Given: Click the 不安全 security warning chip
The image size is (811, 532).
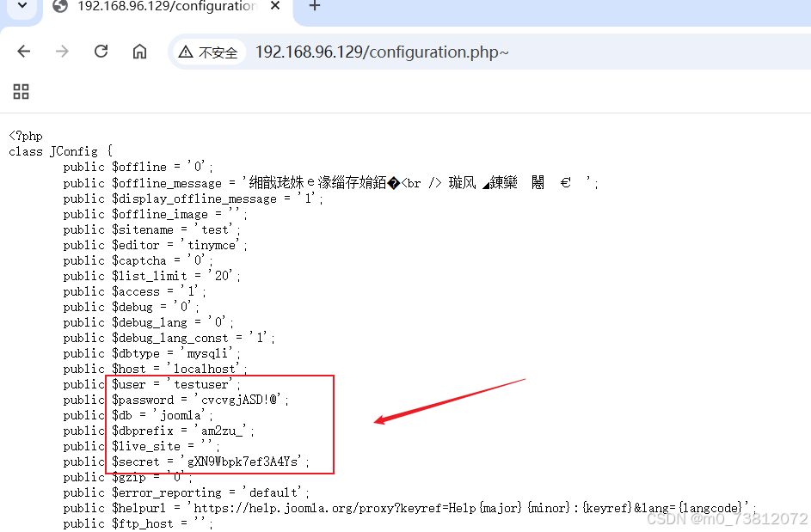Looking at the screenshot, I should pyautogui.click(x=208, y=52).
